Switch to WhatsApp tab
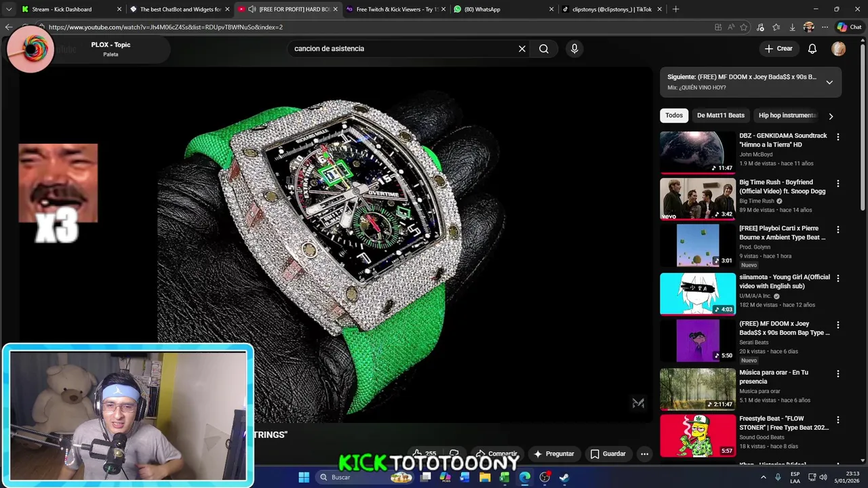The image size is (868, 488). pos(503,9)
